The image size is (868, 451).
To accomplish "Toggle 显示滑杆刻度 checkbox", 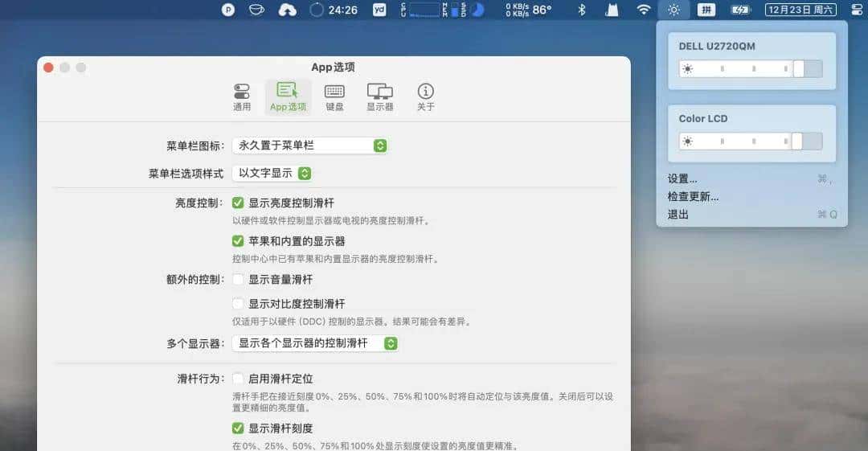I will tap(238, 428).
